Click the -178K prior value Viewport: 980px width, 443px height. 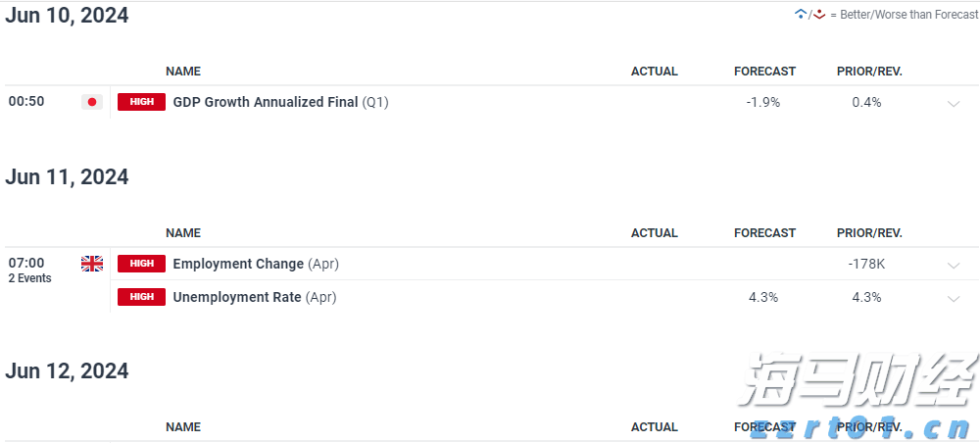[867, 264]
